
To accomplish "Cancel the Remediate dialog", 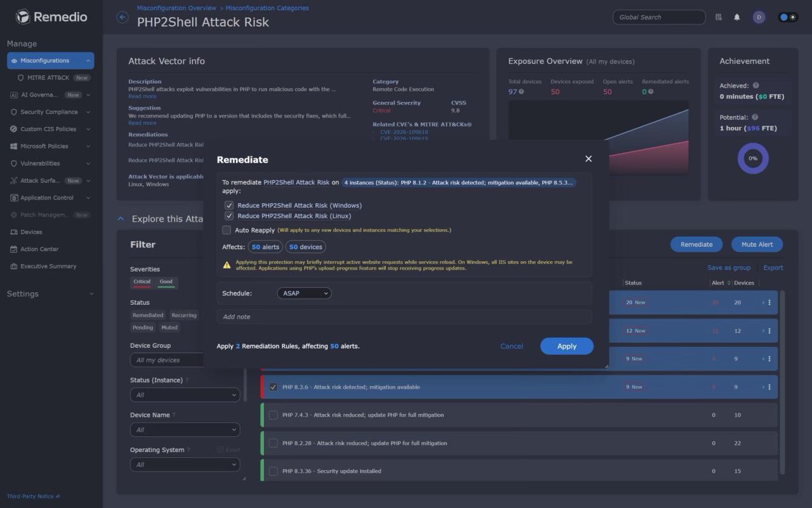I will tap(511, 346).
